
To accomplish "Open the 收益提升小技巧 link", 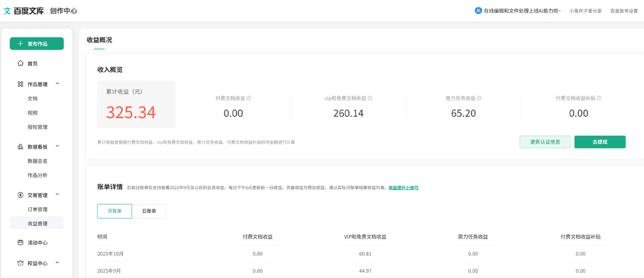I will (x=403, y=188).
